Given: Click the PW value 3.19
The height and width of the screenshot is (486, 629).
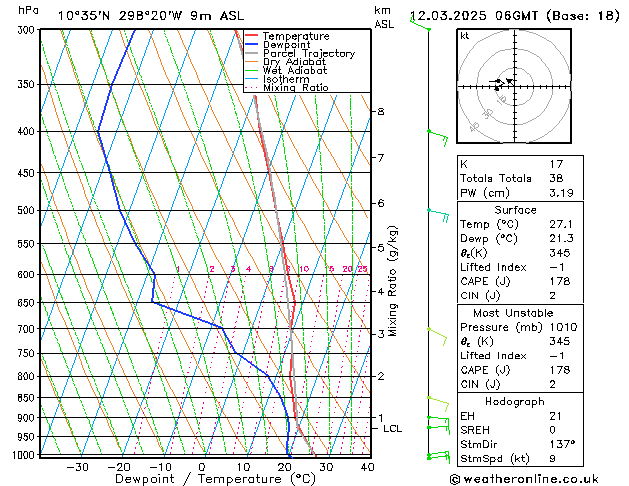Looking at the screenshot, I should pos(561,193).
